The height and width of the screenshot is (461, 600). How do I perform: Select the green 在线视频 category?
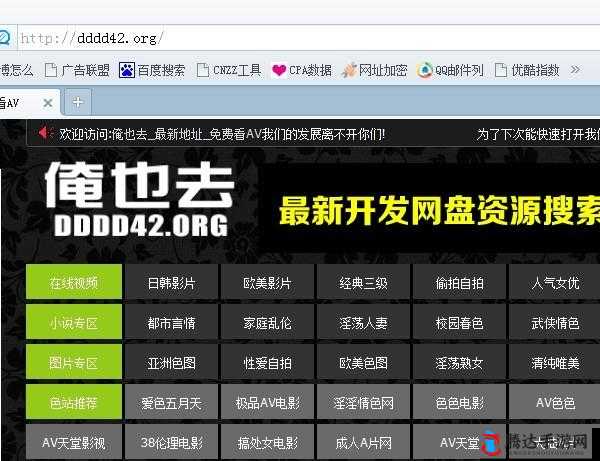pos(74,282)
